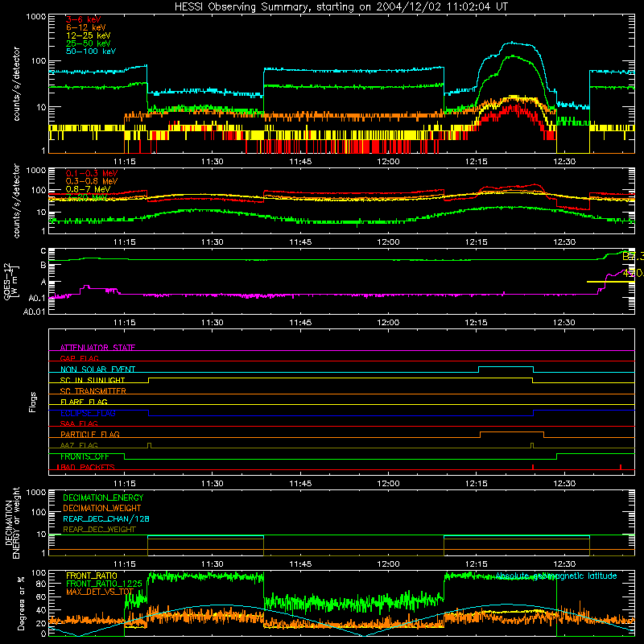This screenshot has width=644, height=644.
Task: Click the yellow flare interval bar in GOES panel
Action: click(x=610, y=282)
